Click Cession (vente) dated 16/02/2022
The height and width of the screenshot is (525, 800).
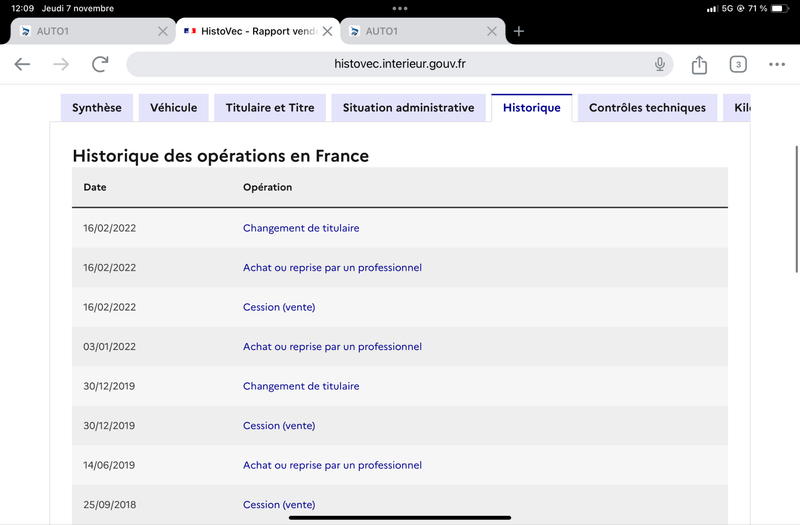tap(279, 307)
